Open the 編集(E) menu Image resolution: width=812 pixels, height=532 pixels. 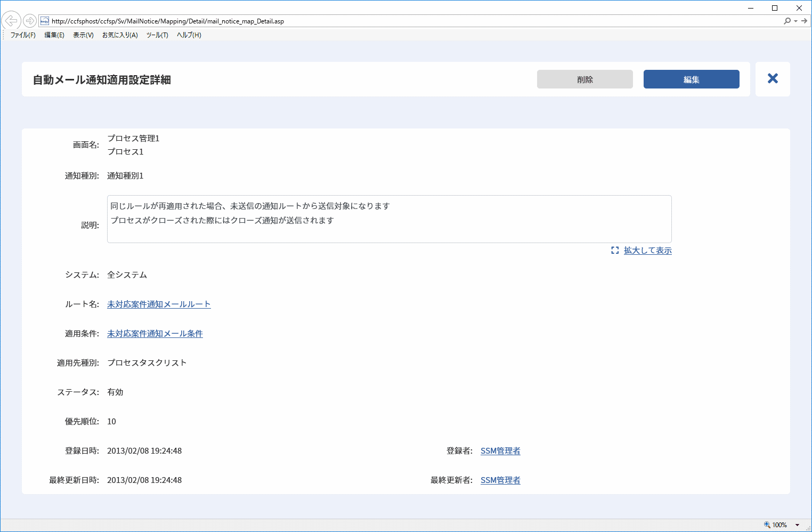tap(54, 35)
